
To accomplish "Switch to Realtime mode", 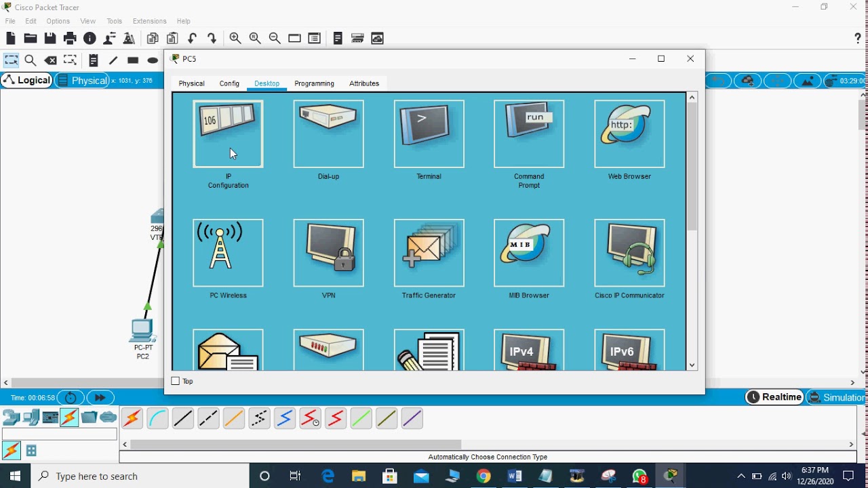I will [774, 397].
